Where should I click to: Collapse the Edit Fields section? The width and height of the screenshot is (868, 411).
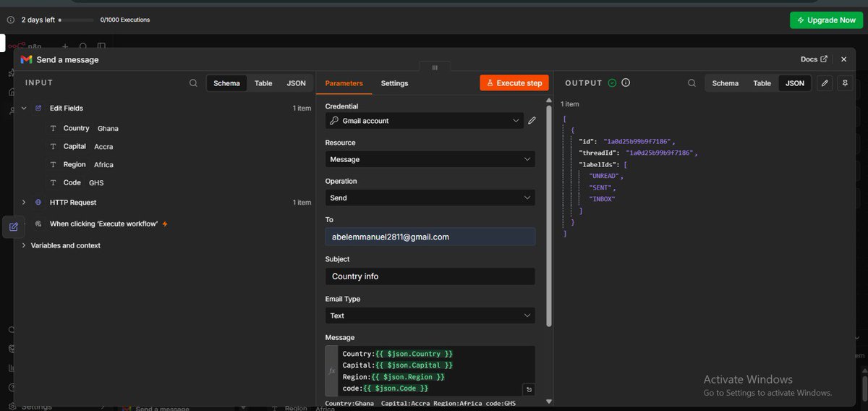pos(24,108)
